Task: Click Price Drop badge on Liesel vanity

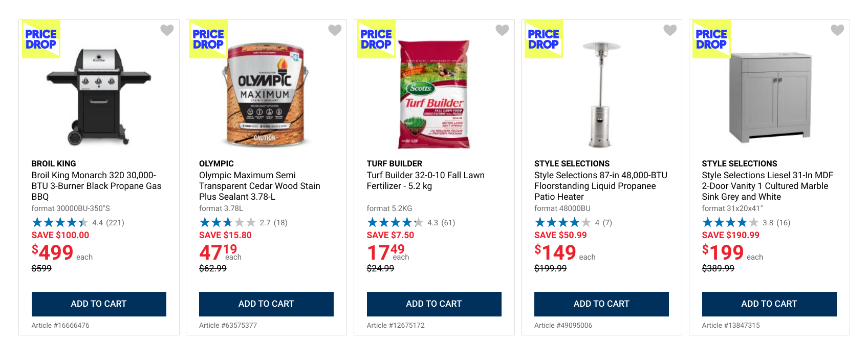Action: pyautogui.click(x=711, y=39)
